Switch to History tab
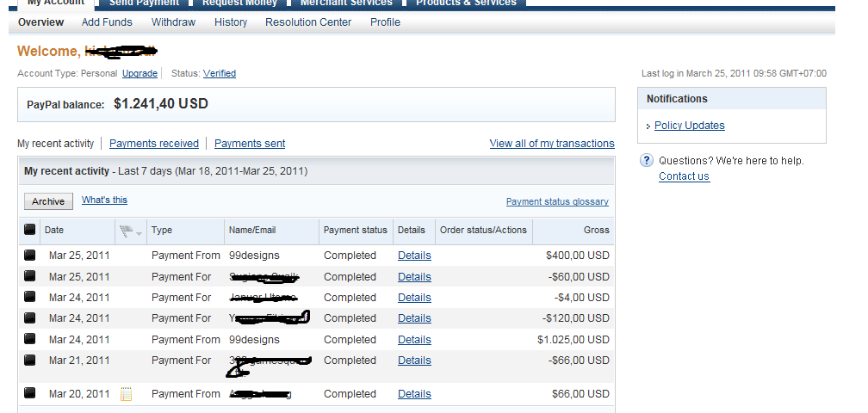Image resolution: width=868 pixels, height=413 pixels. point(231,22)
